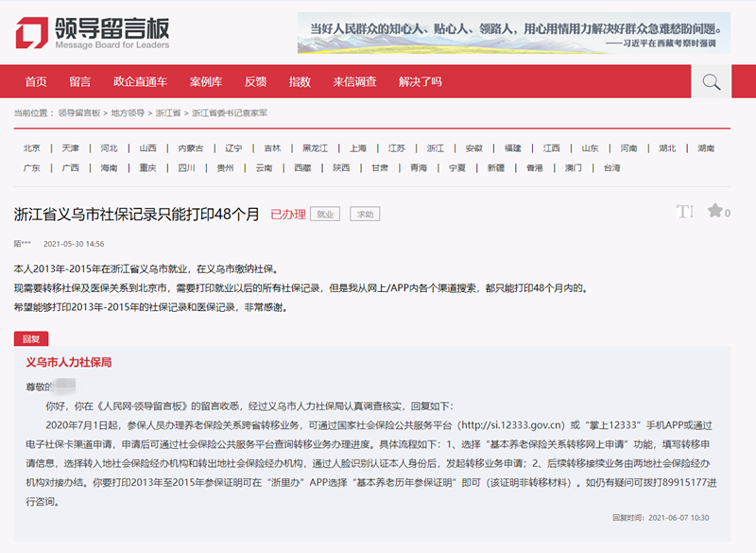This screenshot has width=756, height=553.
Task: Select 北京 in the province list
Action: tap(32, 148)
